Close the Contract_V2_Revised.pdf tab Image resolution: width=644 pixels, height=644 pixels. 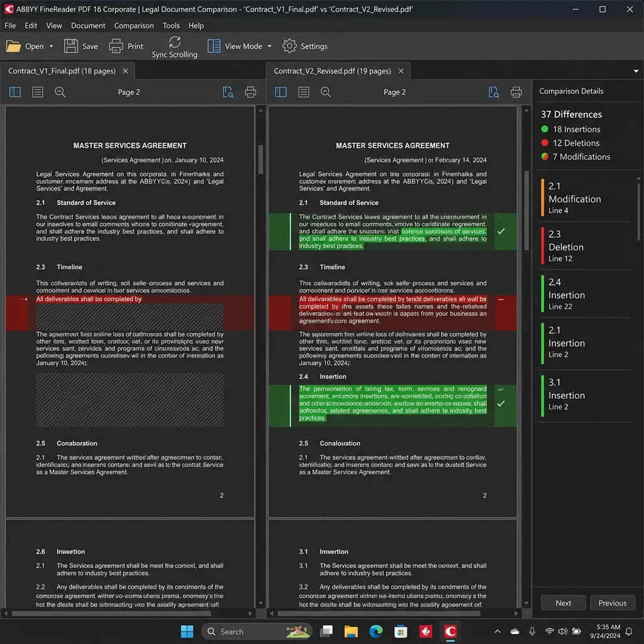click(x=401, y=71)
